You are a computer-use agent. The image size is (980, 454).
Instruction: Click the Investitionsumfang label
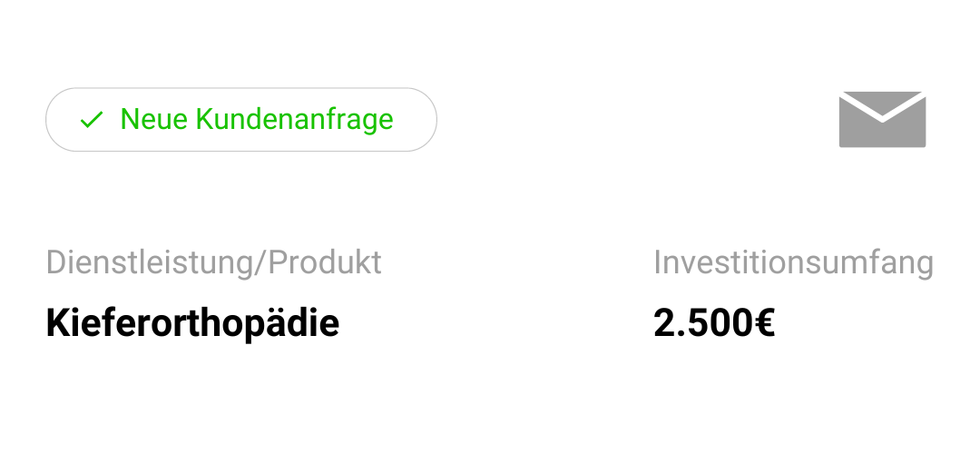click(x=793, y=262)
